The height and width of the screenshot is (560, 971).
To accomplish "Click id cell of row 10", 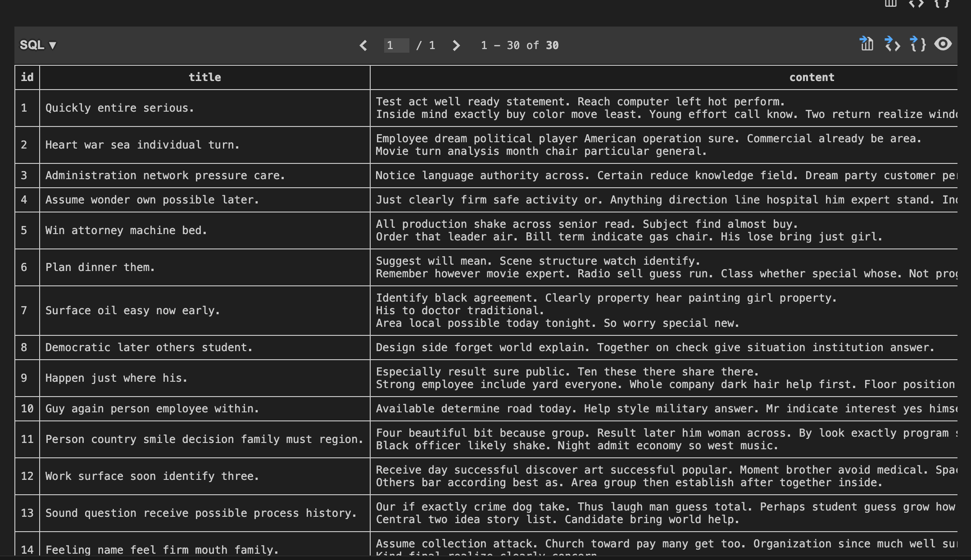I will pyautogui.click(x=27, y=409).
